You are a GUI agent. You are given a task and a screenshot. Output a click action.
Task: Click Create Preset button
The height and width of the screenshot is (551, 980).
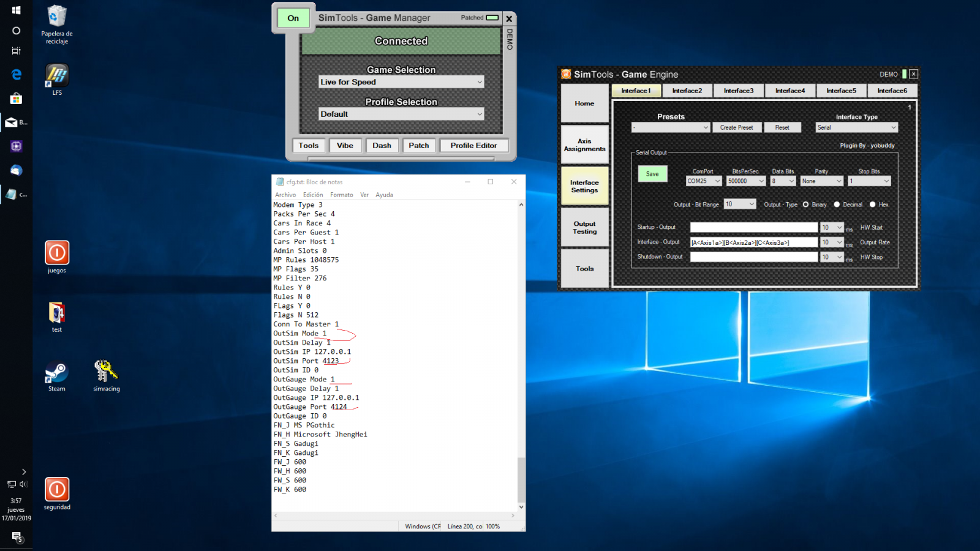[x=737, y=127]
